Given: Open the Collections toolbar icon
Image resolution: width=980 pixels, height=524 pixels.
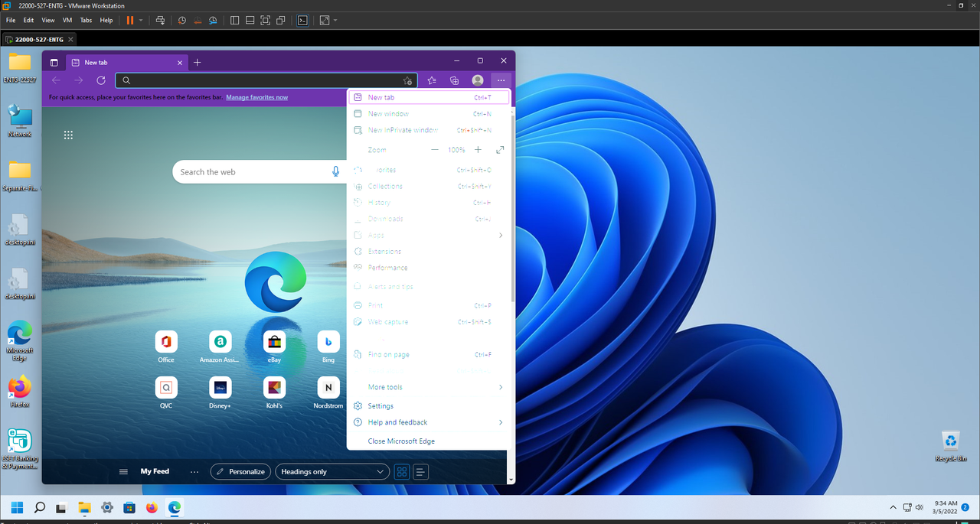Looking at the screenshot, I should [454, 80].
